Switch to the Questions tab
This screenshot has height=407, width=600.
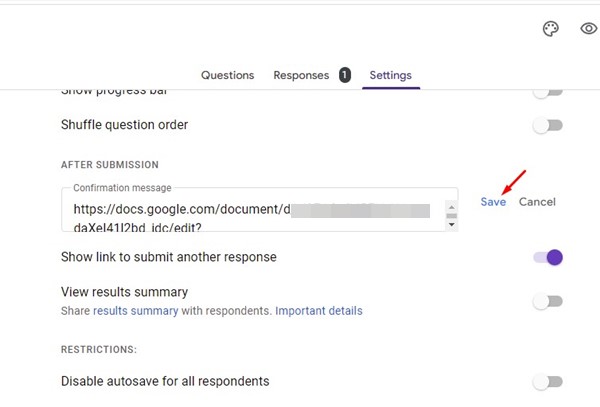click(227, 75)
